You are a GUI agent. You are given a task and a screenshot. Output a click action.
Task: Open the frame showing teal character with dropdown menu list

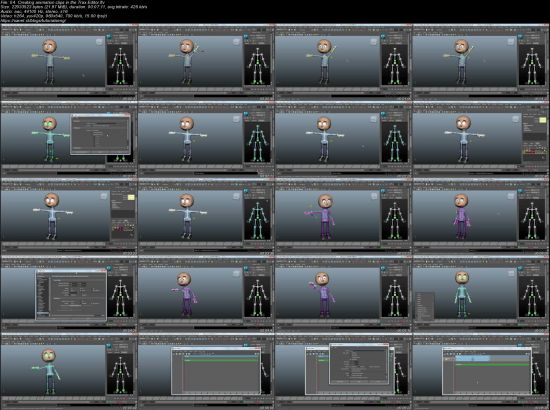click(x=481, y=293)
